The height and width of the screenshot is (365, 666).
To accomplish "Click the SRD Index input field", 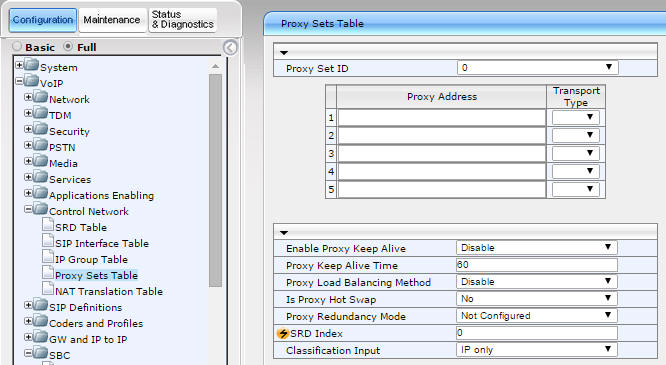I will [536, 333].
